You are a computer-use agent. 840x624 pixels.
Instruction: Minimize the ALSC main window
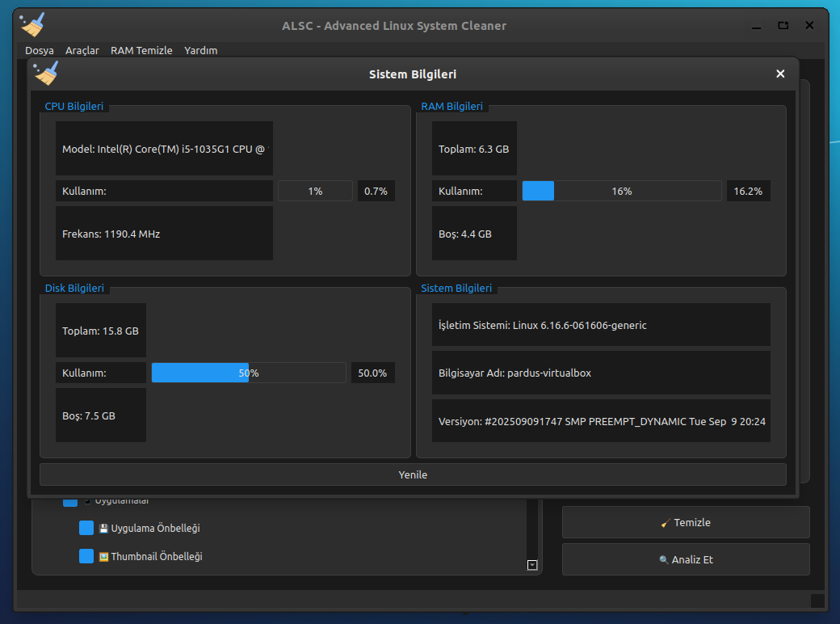(x=756, y=26)
